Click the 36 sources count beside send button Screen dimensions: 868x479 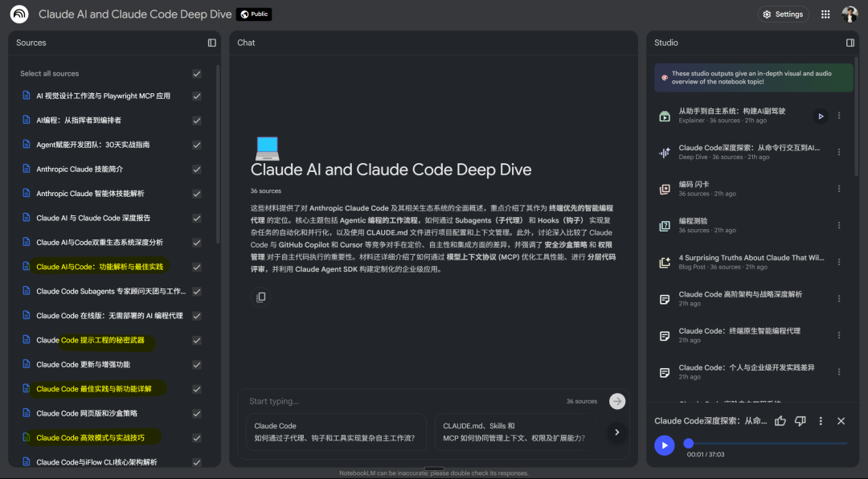(x=582, y=401)
